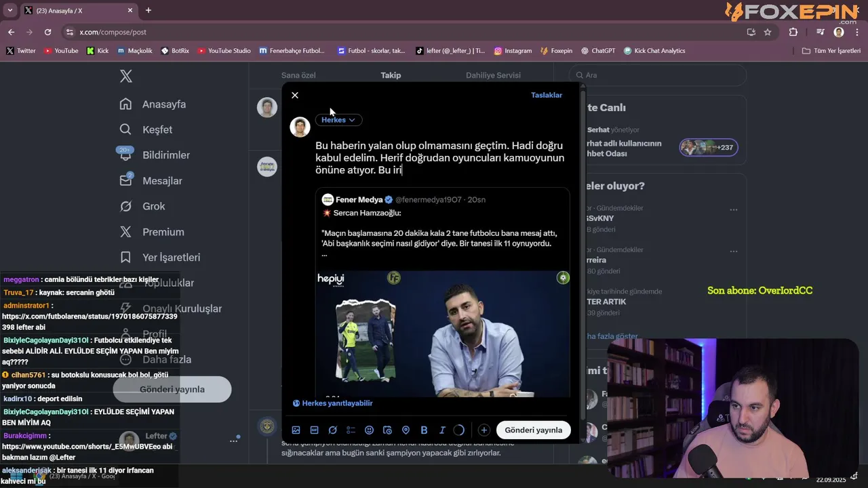Open more options for rreira trend
868x488 pixels.
[733, 251]
